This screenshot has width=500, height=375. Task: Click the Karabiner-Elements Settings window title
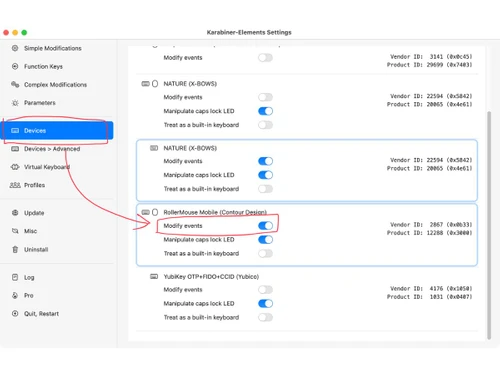pos(249,32)
